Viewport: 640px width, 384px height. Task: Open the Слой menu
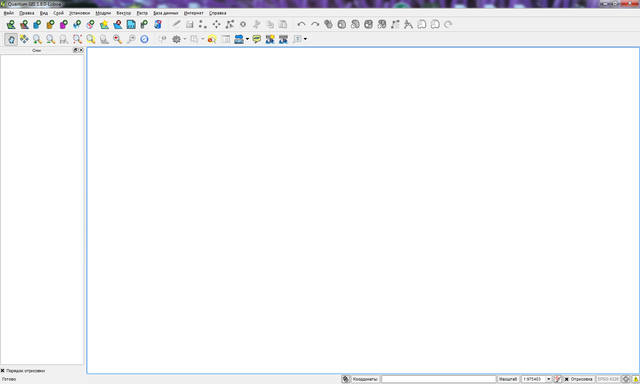pos(58,13)
